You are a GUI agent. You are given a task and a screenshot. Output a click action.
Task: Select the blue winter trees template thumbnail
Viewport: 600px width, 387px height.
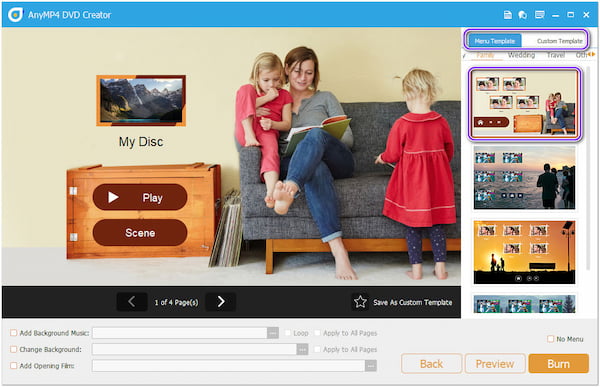click(x=524, y=304)
